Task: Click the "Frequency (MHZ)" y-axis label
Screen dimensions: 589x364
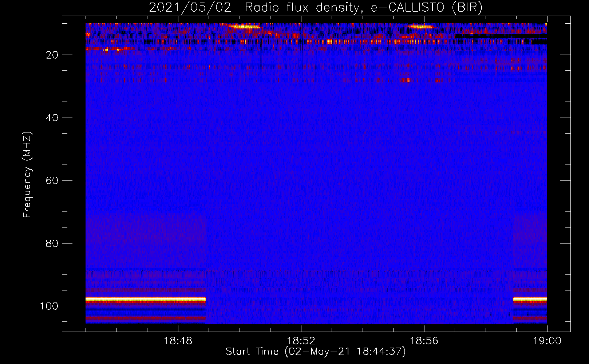Action: coord(27,174)
